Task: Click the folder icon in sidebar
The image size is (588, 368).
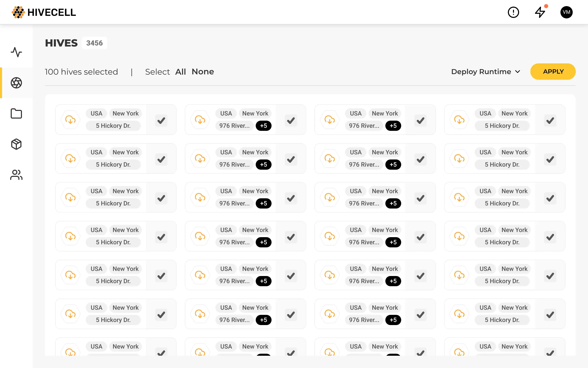Action: [x=16, y=113]
